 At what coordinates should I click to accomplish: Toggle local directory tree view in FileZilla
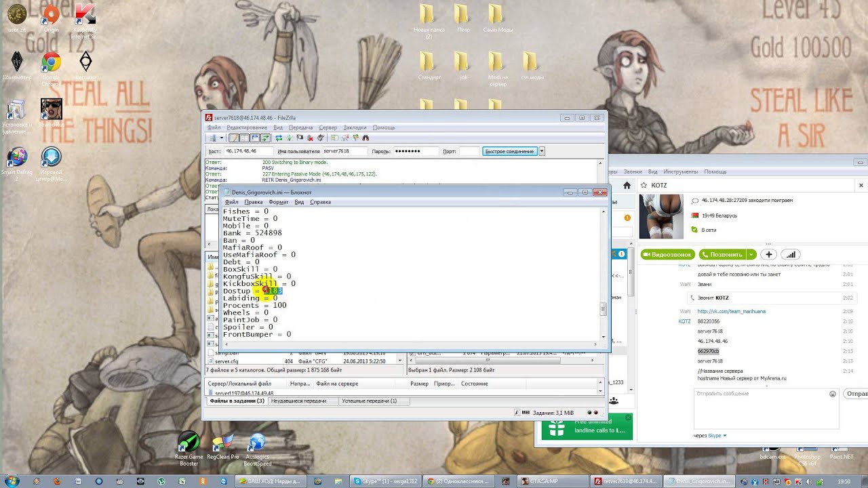244,138
